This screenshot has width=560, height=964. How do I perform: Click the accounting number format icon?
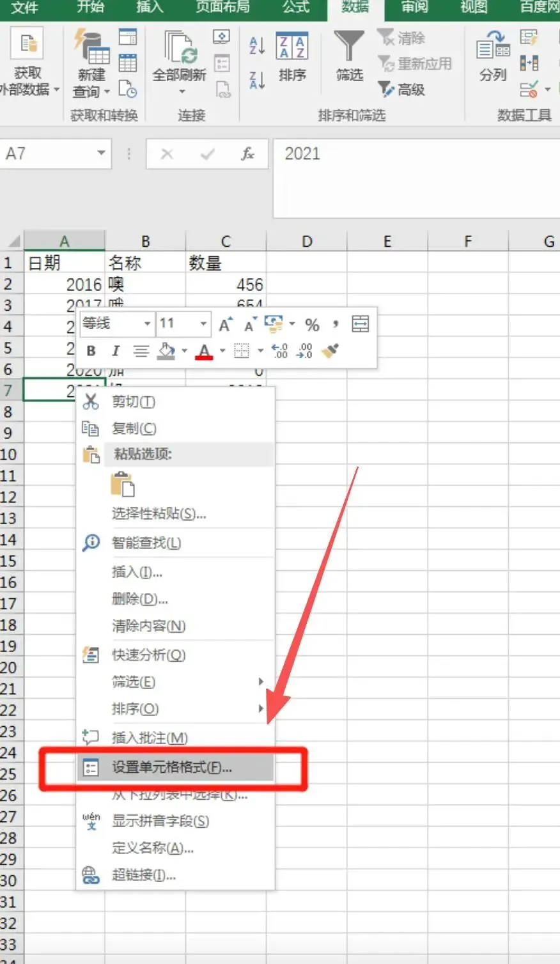point(274,324)
